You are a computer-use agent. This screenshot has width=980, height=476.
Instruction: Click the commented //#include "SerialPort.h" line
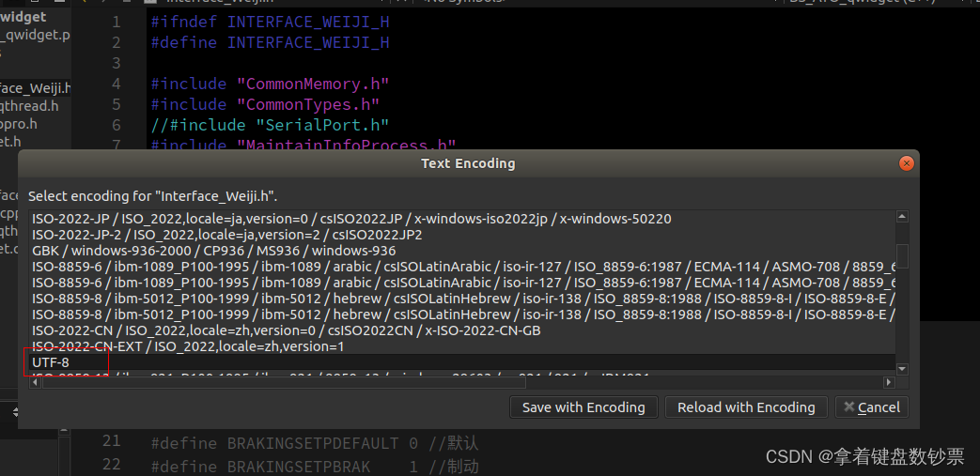click(x=270, y=126)
